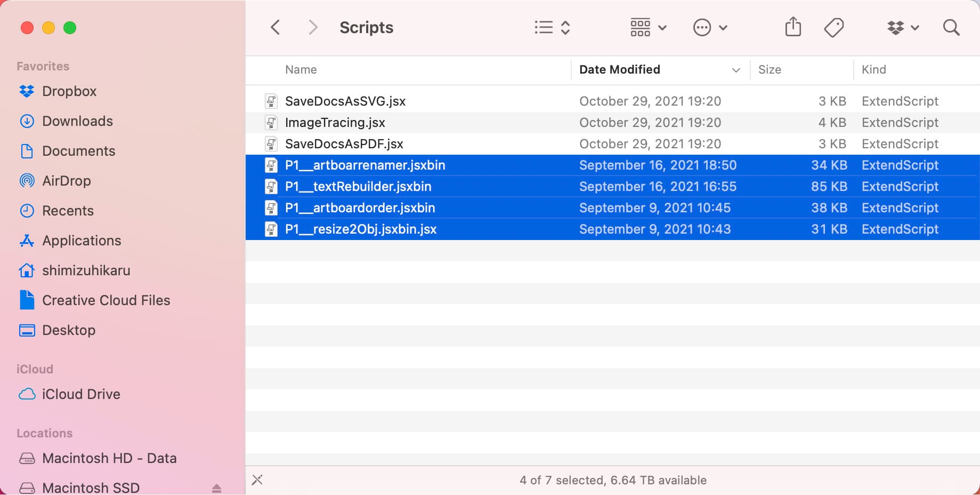Viewport: 980px width, 495px height.
Task: Sort files by Name column header
Action: coord(301,70)
